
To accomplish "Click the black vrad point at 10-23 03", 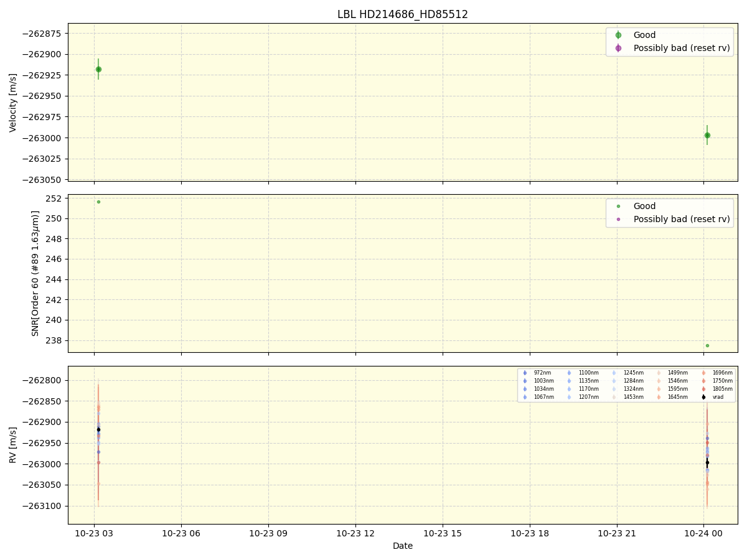I will click(x=98, y=429).
